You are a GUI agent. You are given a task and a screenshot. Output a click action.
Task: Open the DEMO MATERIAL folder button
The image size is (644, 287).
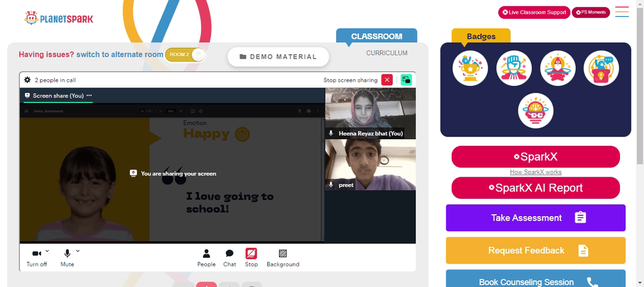point(278,57)
